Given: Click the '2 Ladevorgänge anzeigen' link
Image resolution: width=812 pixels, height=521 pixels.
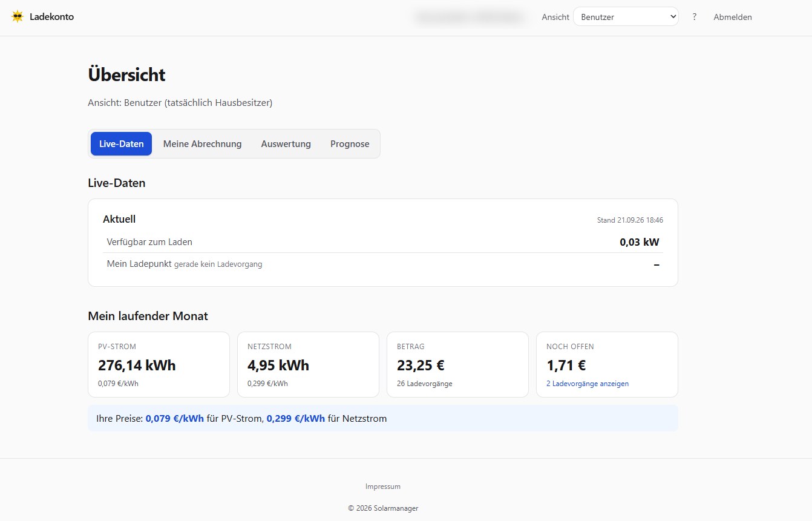Looking at the screenshot, I should coord(588,384).
